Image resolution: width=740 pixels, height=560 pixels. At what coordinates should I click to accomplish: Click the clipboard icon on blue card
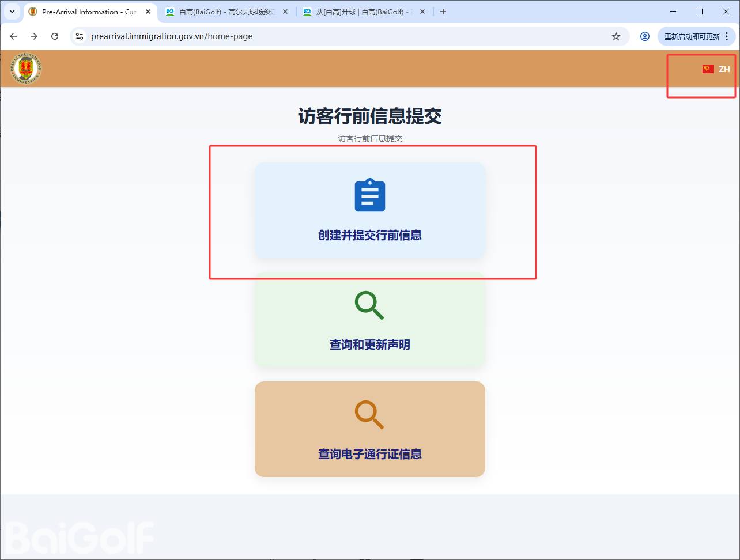click(x=369, y=195)
